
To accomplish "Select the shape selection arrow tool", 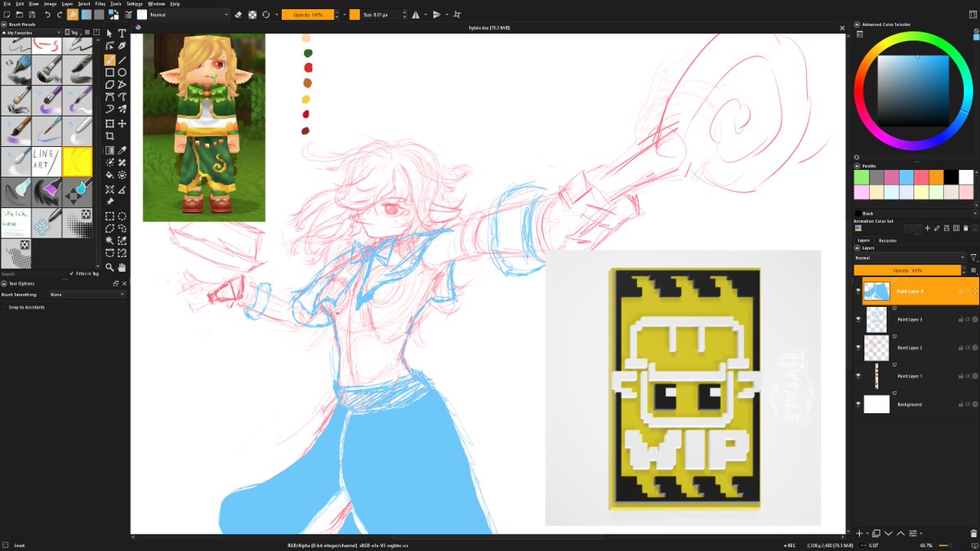I will click(x=109, y=33).
